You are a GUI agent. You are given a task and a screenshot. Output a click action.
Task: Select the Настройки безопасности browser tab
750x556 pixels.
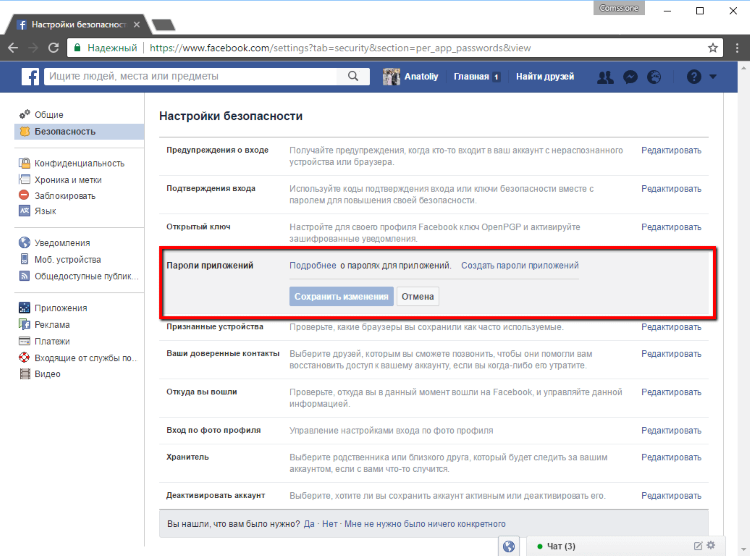point(78,24)
